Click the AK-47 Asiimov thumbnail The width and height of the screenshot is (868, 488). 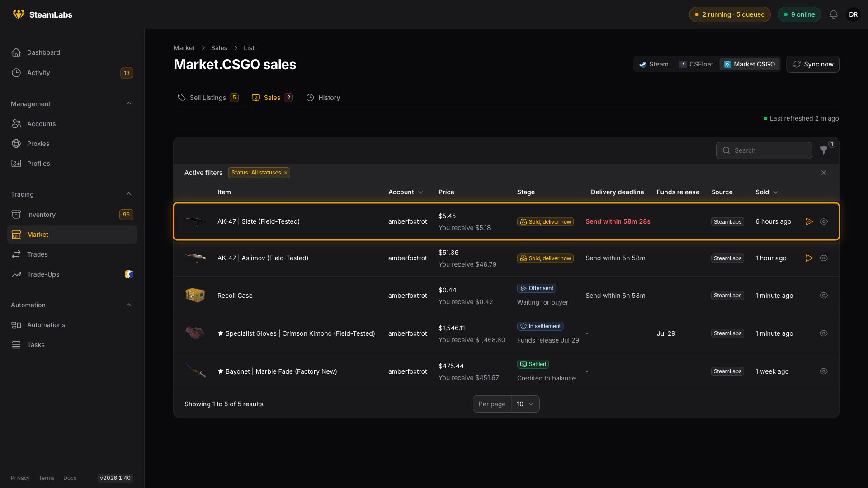pos(195,258)
